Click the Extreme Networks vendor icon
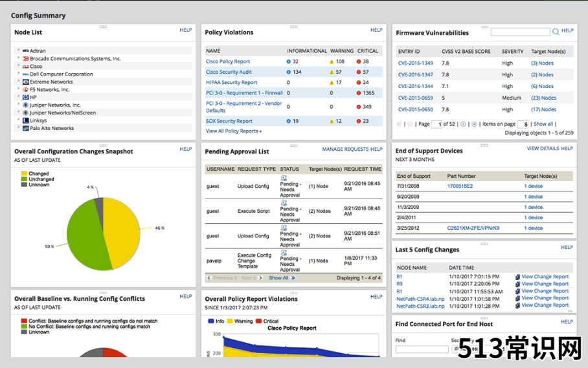588x368 pixels. point(25,81)
